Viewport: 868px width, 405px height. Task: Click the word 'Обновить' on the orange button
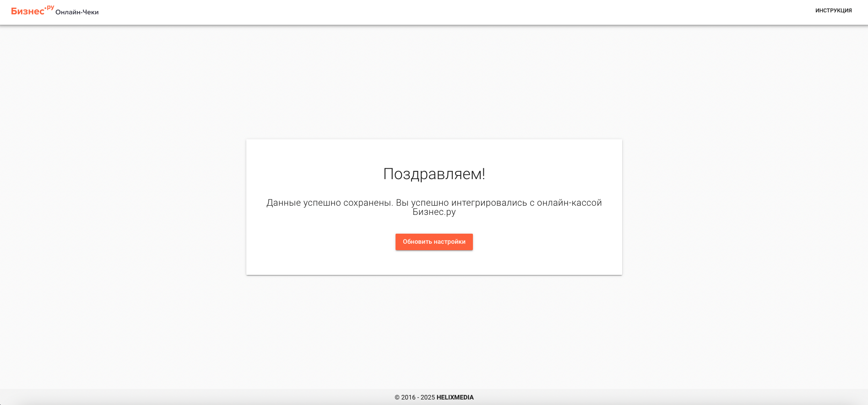417,242
